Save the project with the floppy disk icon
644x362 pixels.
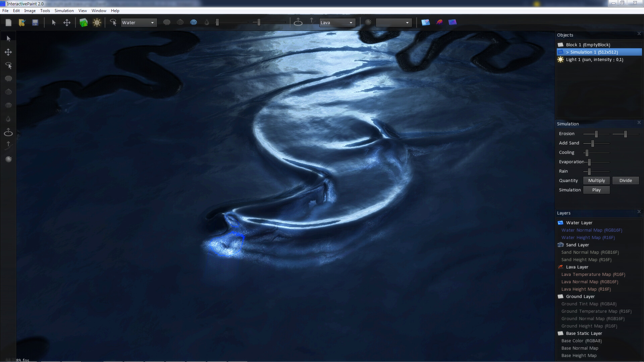click(35, 22)
